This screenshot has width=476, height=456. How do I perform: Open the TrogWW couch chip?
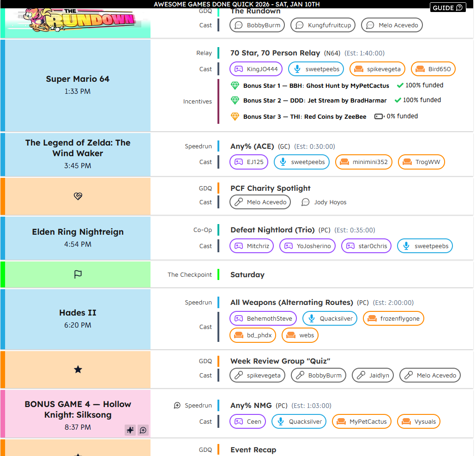click(x=422, y=162)
